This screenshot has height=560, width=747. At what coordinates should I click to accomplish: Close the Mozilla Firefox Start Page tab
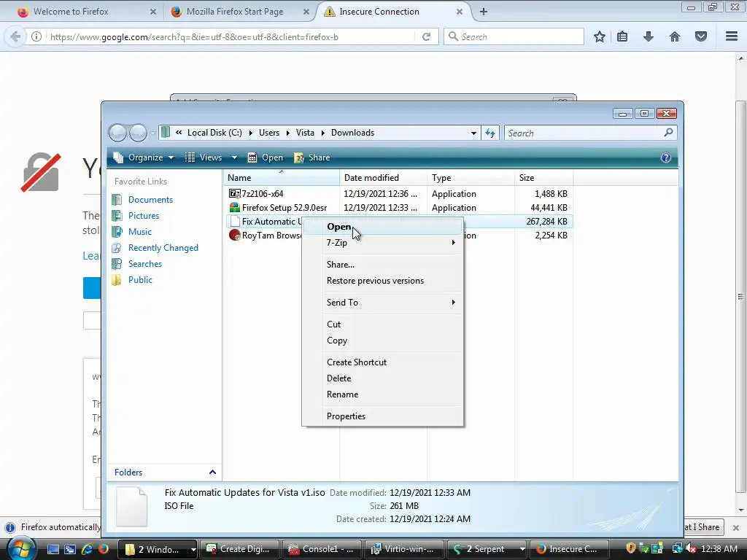point(306,12)
